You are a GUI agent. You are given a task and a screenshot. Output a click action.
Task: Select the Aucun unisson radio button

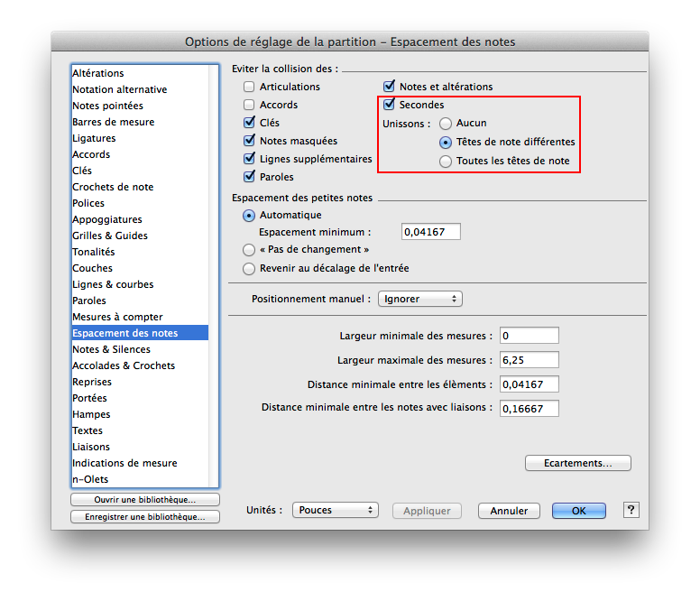(x=445, y=123)
